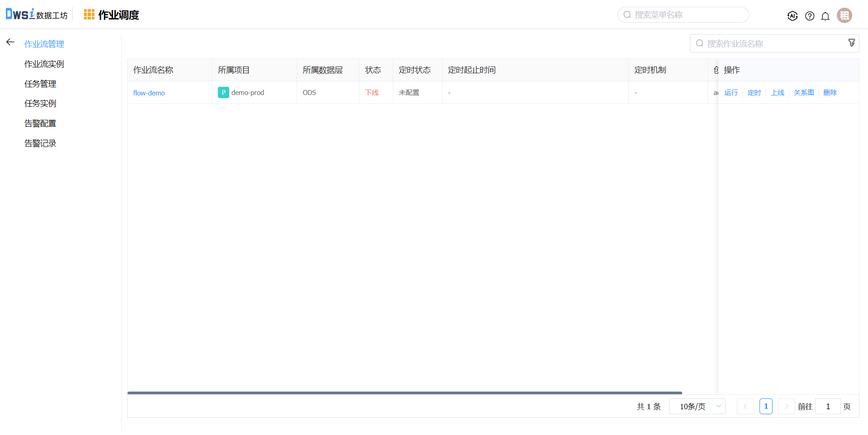Select 告警配置 in the sidebar
Screen dimensions: 868x435
(40, 123)
